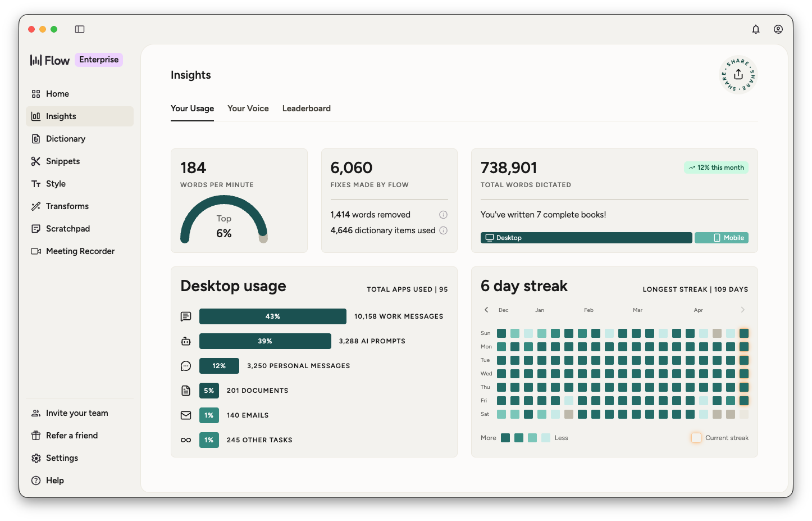The width and height of the screenshot is (812, 521).
Task: Click the 5% documents bar
Action: 209,391
